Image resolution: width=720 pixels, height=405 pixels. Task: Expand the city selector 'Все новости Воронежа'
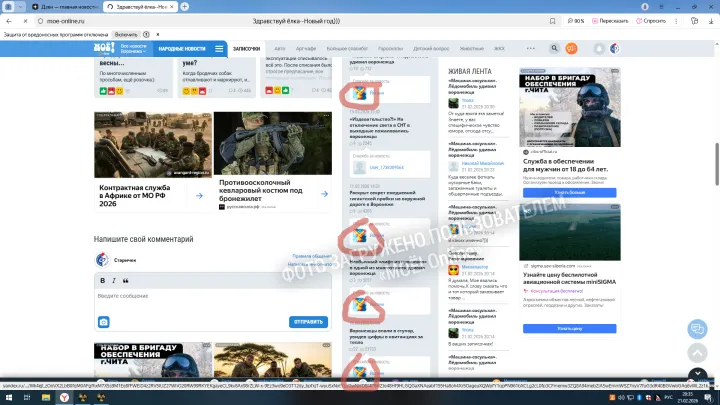(x=134, y=48)
